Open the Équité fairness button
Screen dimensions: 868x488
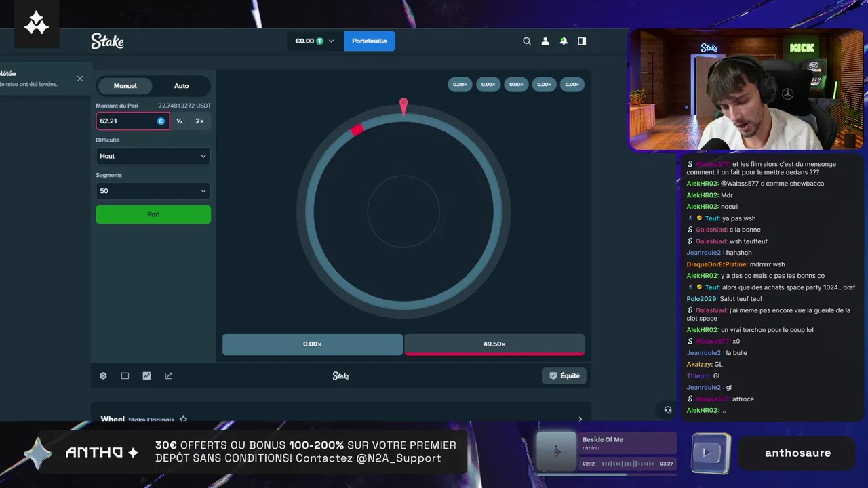point(565,375)
